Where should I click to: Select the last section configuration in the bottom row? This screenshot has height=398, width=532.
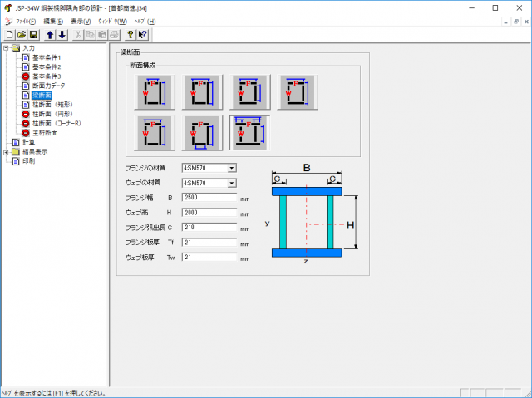(249, 132)
